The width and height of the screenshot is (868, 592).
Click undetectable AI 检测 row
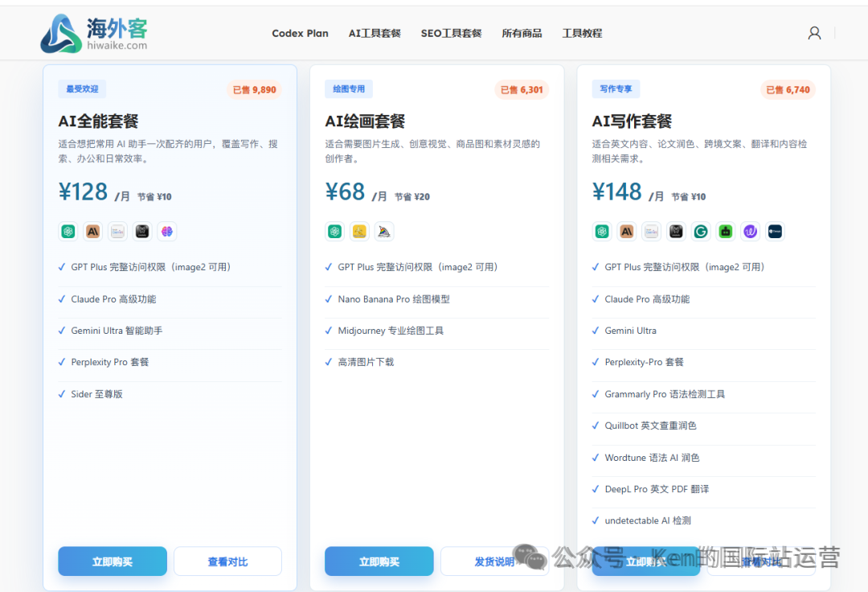[x=703, y=521]
